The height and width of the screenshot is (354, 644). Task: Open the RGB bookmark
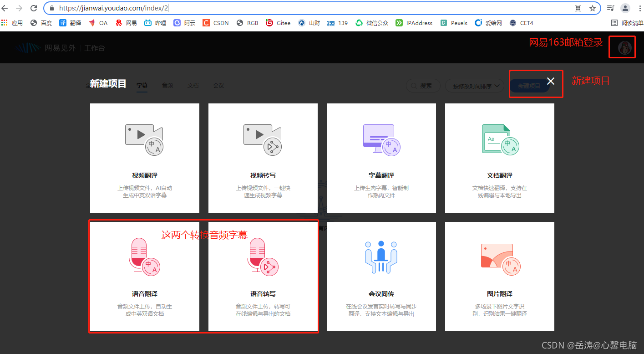point(247,23)
